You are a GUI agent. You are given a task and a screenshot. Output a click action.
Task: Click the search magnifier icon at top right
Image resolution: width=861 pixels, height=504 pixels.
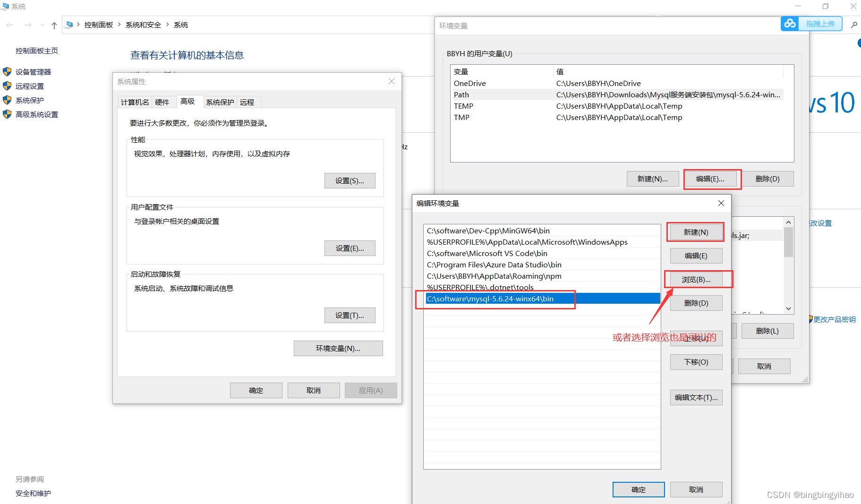[854, 25]
